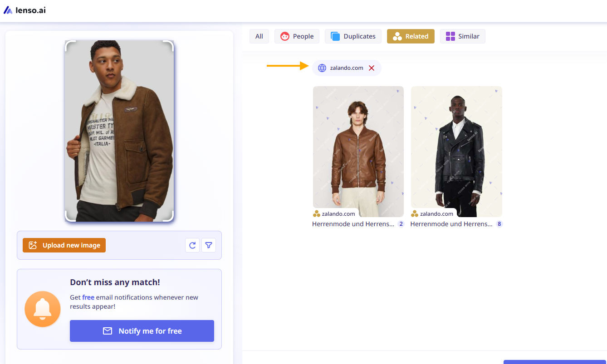The width and height of the screenshot is (607, 364).
Task: Select the All tab
Action: [x=259, y=36]
